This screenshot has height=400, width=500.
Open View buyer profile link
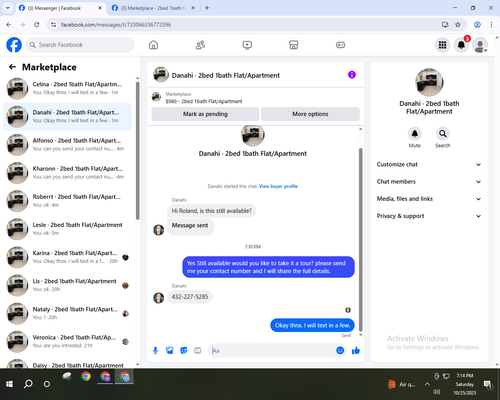click(x=278, y=186)
